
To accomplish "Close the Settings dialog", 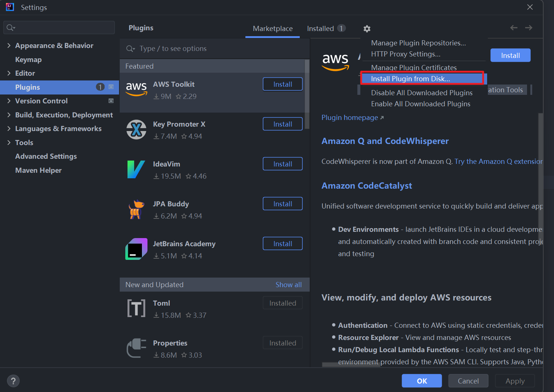I will pos(530,7).
